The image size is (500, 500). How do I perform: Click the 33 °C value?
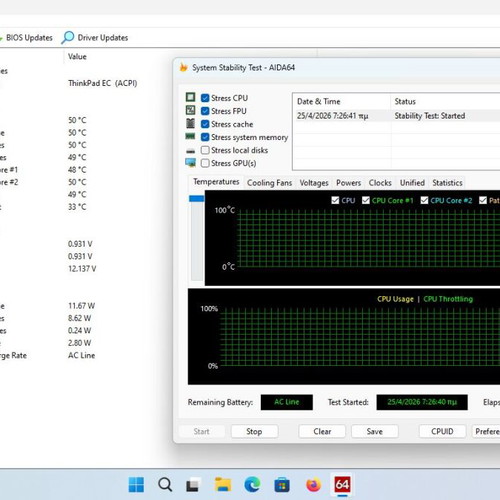[x=77, y=207]
